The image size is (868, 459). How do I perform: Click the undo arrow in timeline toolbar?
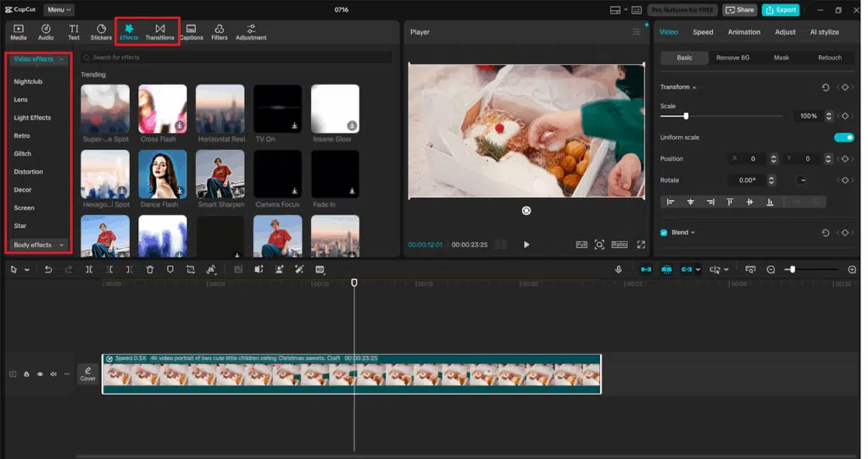48,269
